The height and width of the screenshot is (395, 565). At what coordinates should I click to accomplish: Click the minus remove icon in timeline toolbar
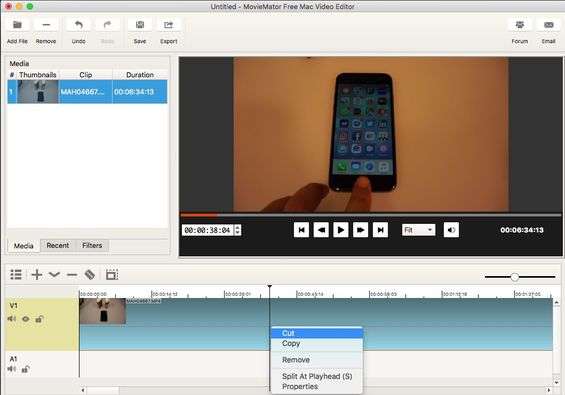(72, 275)
